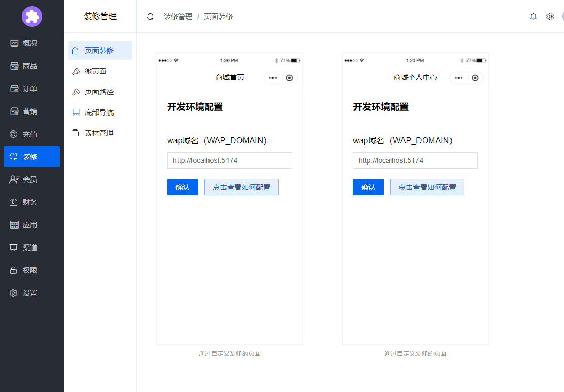564x392 pixels.
Task: Click the purple puzzle logo icon
Action: tap(32, 17)
